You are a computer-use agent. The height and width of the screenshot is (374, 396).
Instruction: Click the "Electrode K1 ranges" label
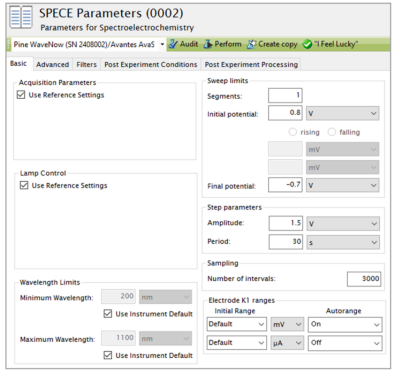[242, 300]
